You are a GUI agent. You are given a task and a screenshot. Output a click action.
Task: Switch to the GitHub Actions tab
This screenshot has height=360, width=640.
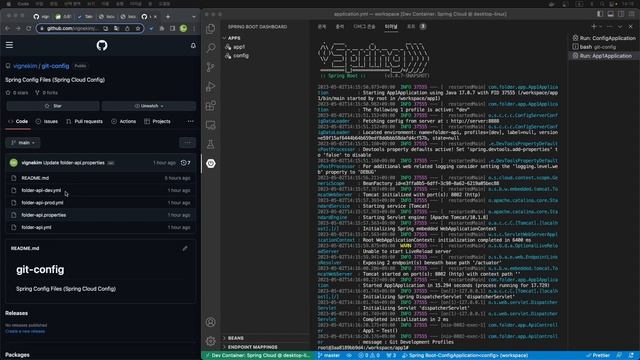pos(124,121)
